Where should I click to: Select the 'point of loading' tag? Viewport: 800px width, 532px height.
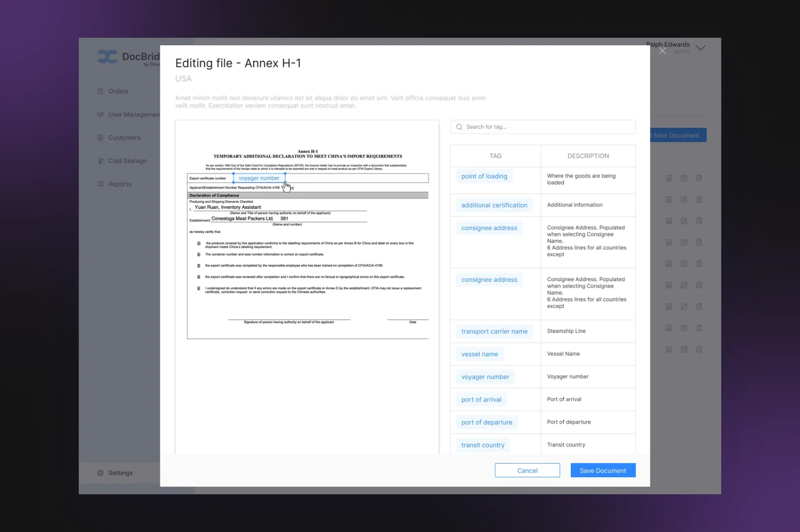[484, 176]
